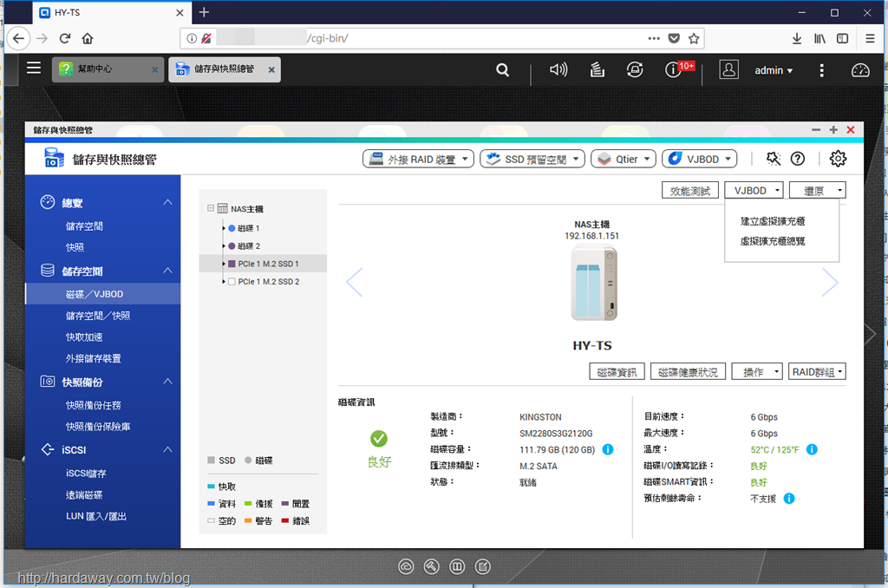Click the user profile avatar icon
This screenshot has width=888, height=588.
tap(728, 69)
